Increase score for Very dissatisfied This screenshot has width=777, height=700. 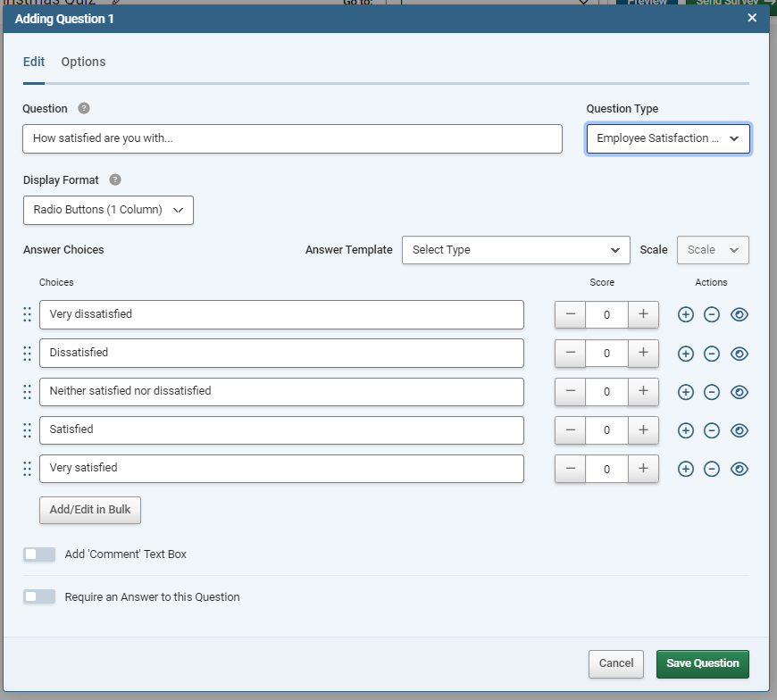pyautogui.click(x=643, y=314)
